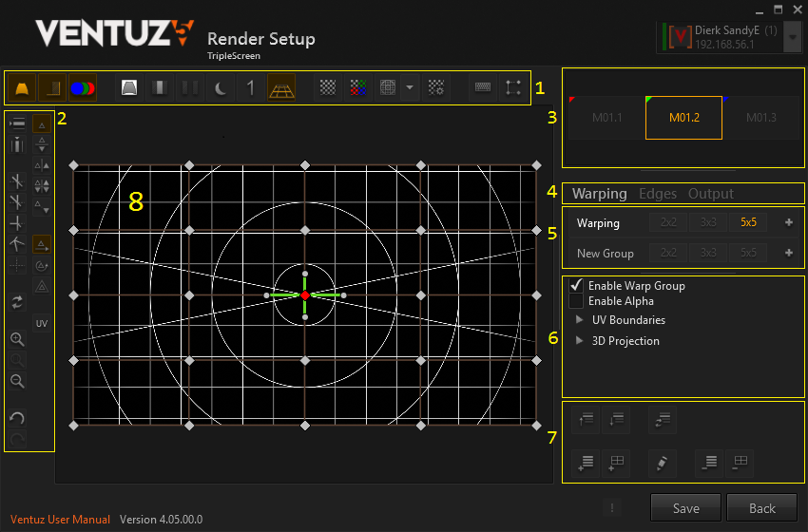The width and height of the screenshot is (808, 532).
Task: Expand the 3D Projection section
Action: pos(581,341)
